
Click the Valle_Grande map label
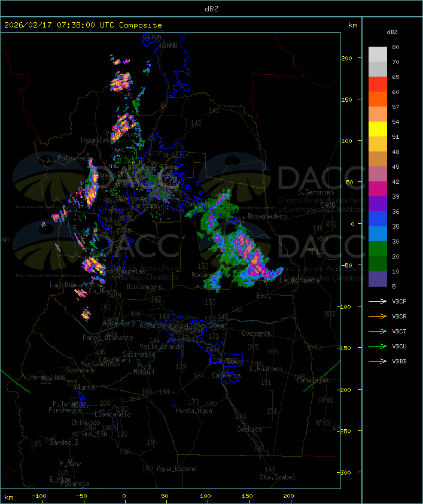click(x=161, y=347)
